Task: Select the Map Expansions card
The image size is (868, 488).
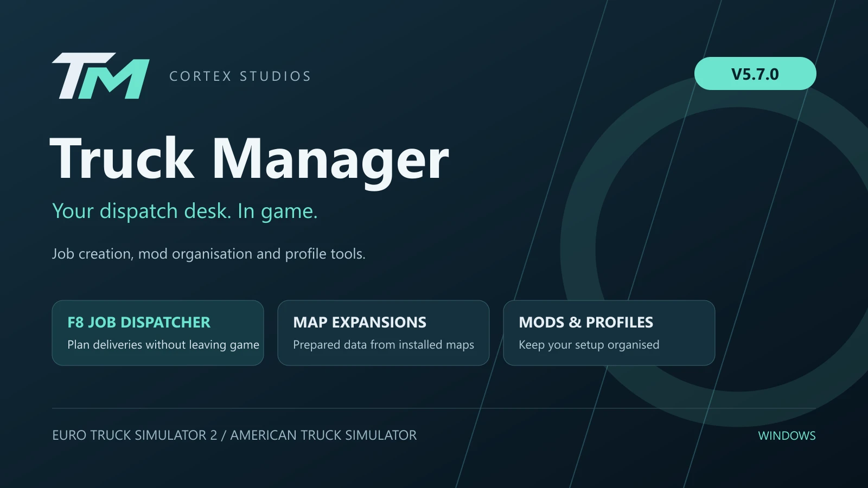Action: point(384,333)
